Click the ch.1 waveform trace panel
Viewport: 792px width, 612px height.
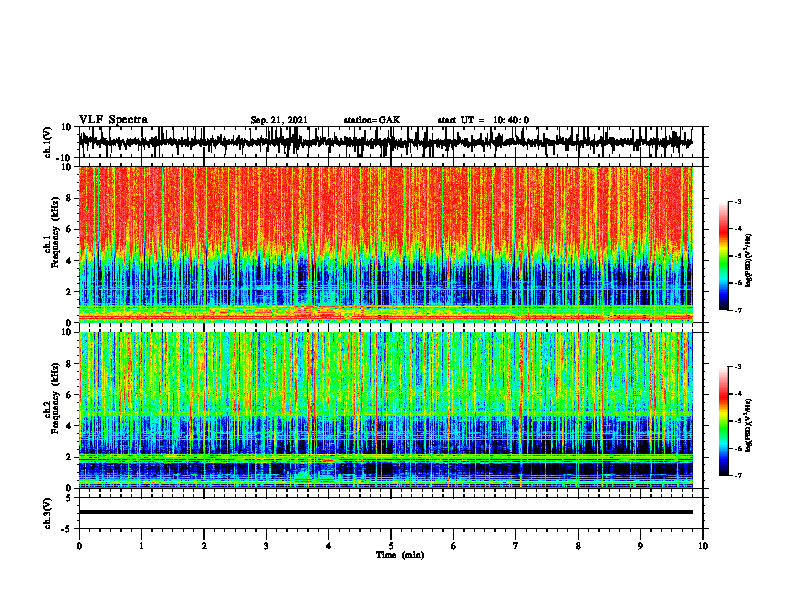pos(390,142)
